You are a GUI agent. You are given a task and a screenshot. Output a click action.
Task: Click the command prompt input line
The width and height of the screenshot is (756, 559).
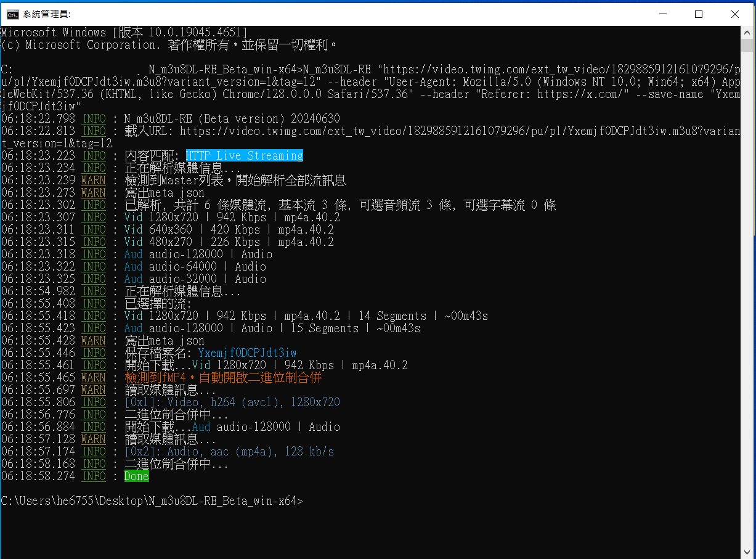pyautogui.click(x=152, y=501)
